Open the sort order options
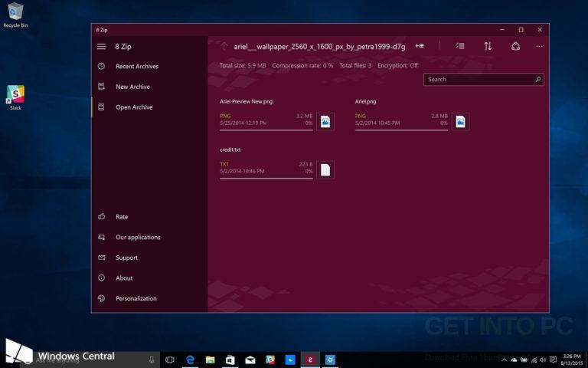This screenshot has width=588, height=368. coord(488,46)
